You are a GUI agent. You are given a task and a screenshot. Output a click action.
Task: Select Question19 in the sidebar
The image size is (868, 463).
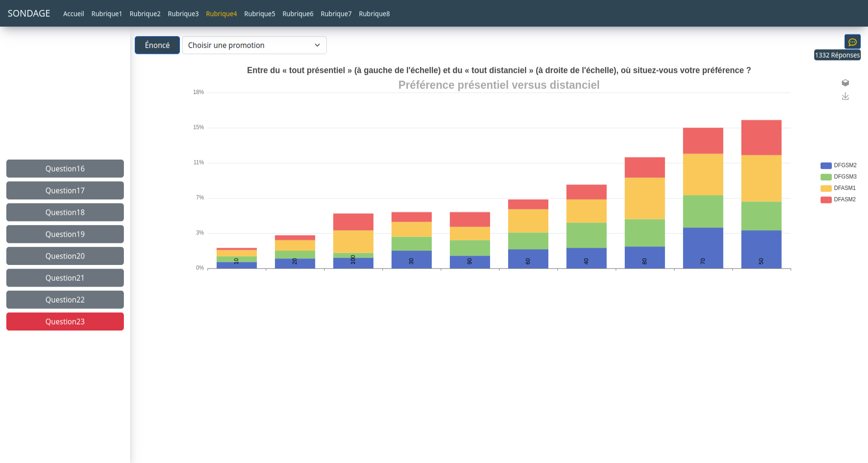coord(65,234)
